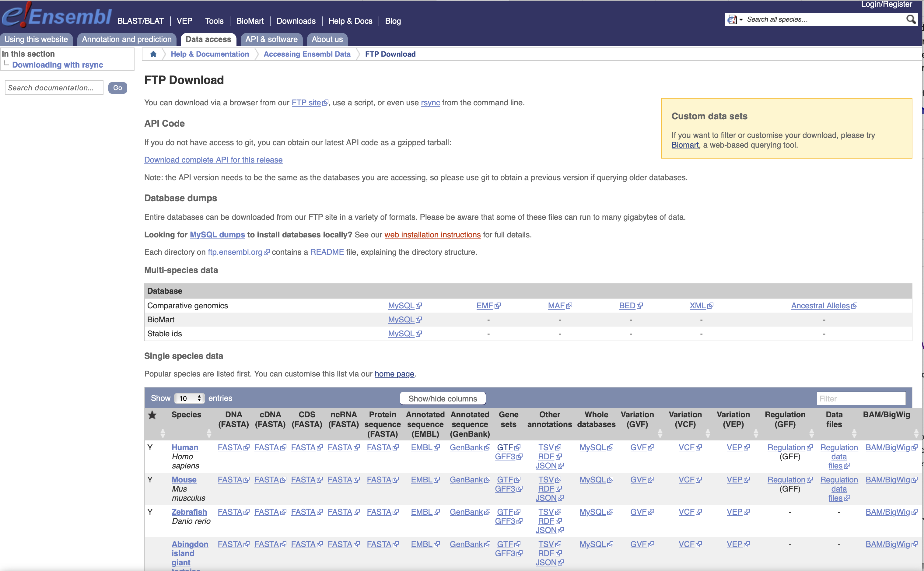This screenshot has height=571, width=924.
Task: Sort the Variation (GVF) column
Action: click(660, 433)
